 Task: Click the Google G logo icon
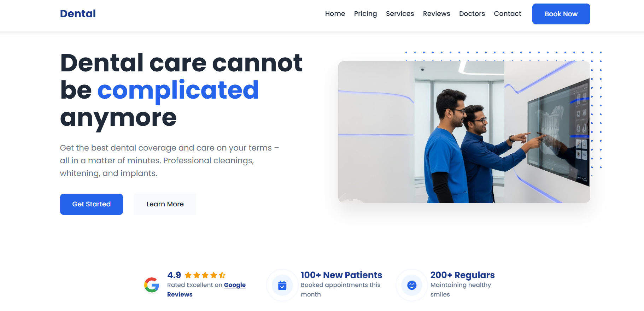152,285
